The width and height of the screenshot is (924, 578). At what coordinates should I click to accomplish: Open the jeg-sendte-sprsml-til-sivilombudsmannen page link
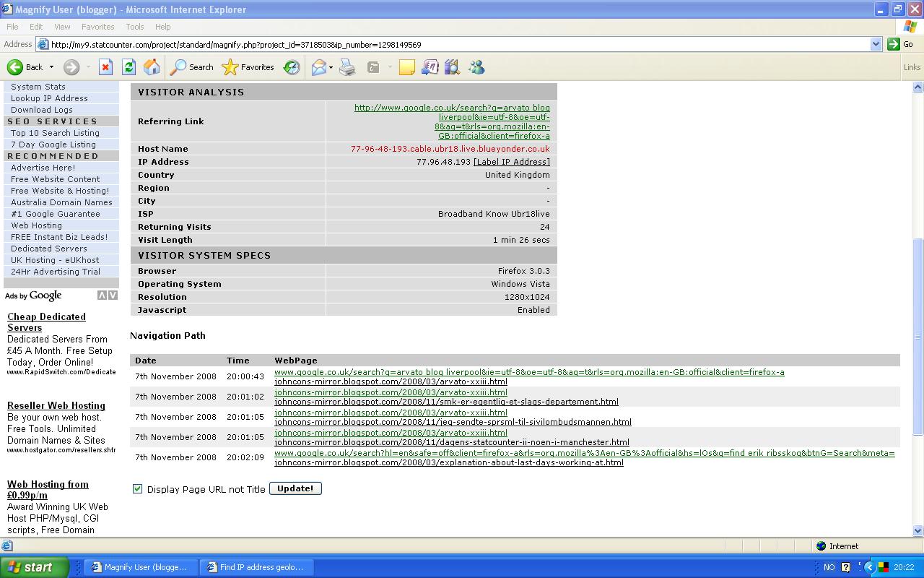pyautogui.click(x=453, y=422)
